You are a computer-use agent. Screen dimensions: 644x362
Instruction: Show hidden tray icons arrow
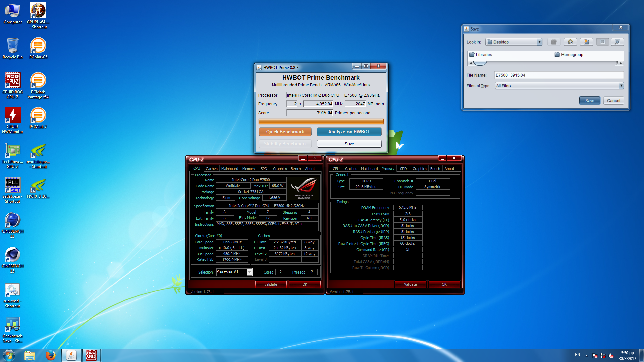click(x=587, y=356)
